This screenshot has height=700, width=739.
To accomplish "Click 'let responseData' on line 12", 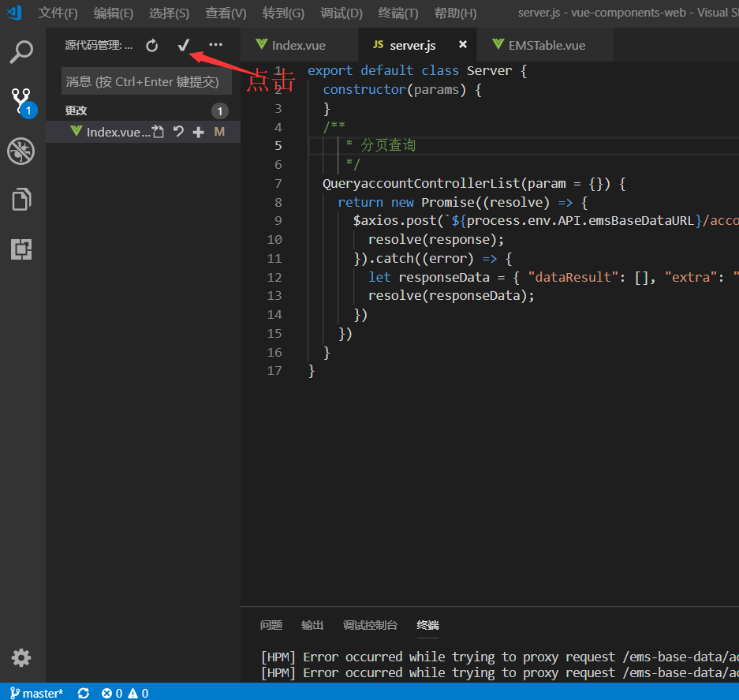I will point(428,277).
